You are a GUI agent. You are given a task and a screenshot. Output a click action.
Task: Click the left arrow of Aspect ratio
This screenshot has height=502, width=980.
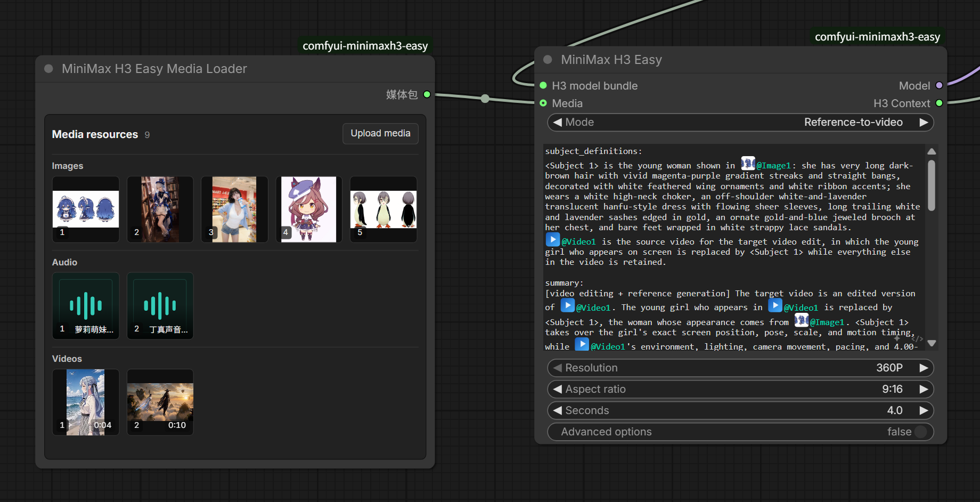coord(558,389)
